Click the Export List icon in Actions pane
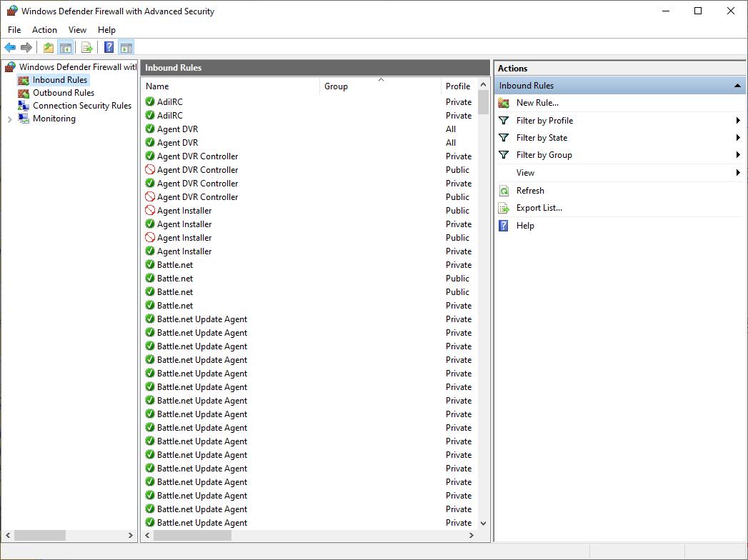This screenshot has height=560, width=748. (504, 208)
